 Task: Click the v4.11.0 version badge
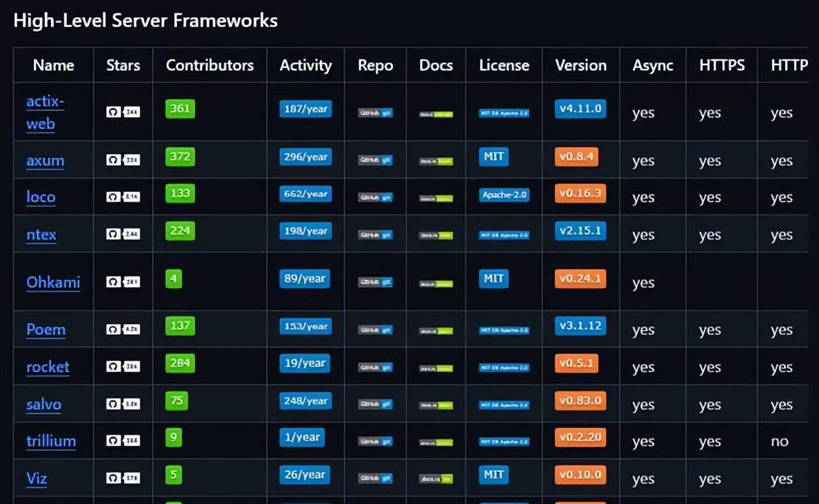coord(580,109)
